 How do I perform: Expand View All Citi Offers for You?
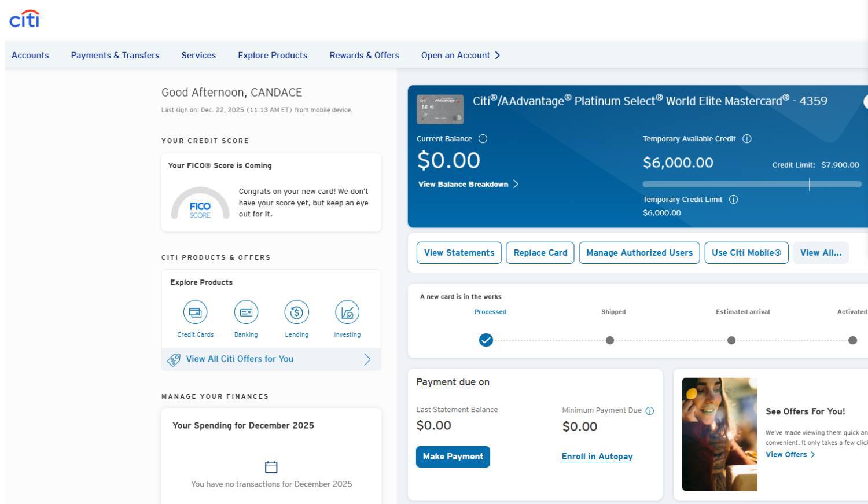pyautogui.click(x=271, y=359)
